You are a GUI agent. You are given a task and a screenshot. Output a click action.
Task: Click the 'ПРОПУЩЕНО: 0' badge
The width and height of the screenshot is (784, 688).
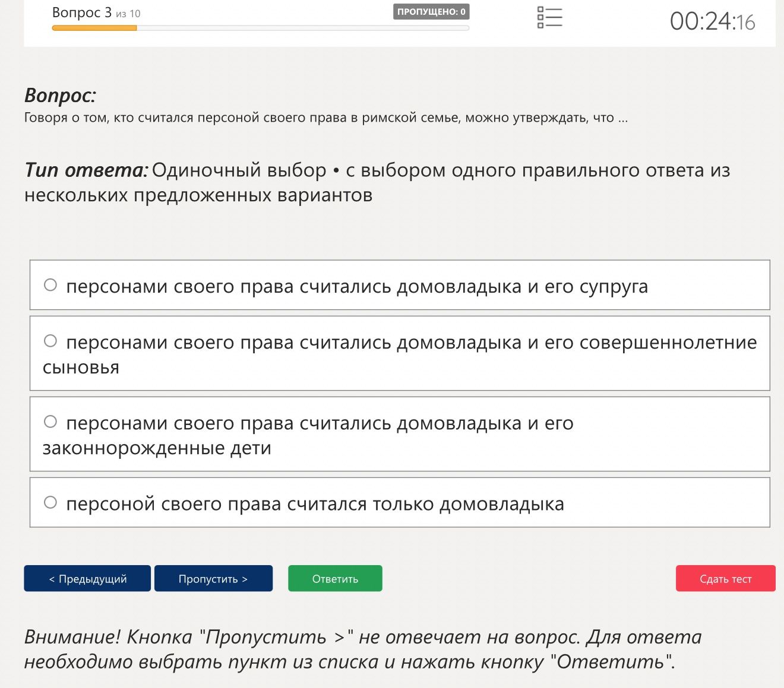(431, 12)
